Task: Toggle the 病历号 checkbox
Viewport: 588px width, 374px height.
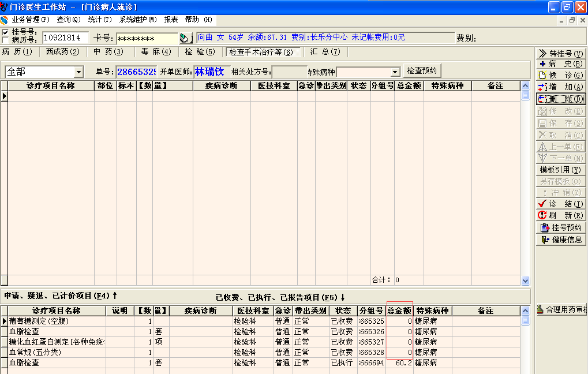Action: point(5,40)
